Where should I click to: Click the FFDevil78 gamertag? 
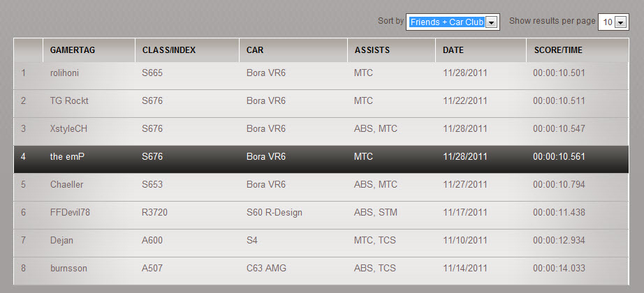point(70,213)
